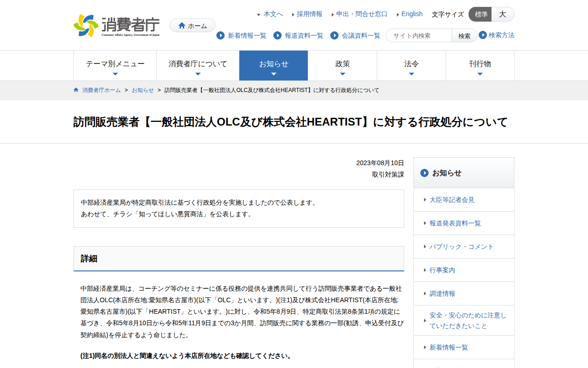Open the 検索方法 link
The image size is (588, 368).
point(502,35)
